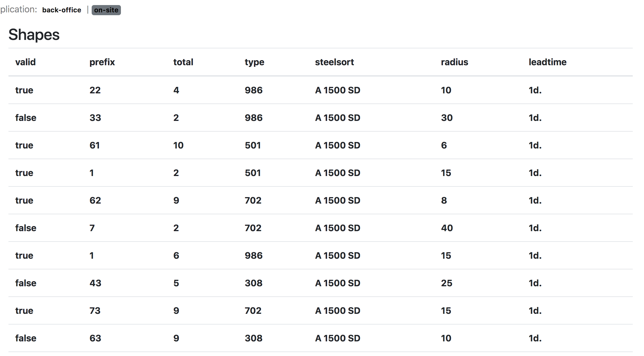Click the prefix column header
Screen dimensions: 644x356
click(x=102, y=62)
